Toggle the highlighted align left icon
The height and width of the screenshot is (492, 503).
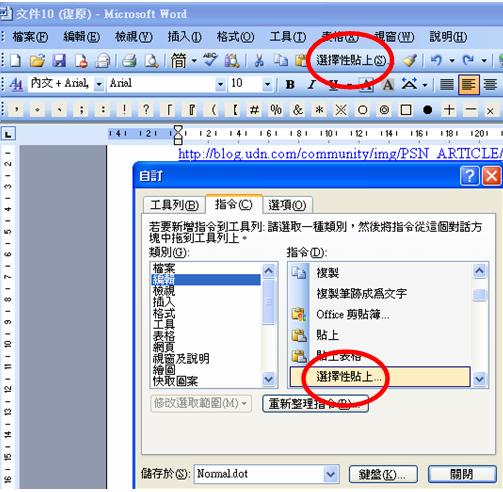[469, 85]
